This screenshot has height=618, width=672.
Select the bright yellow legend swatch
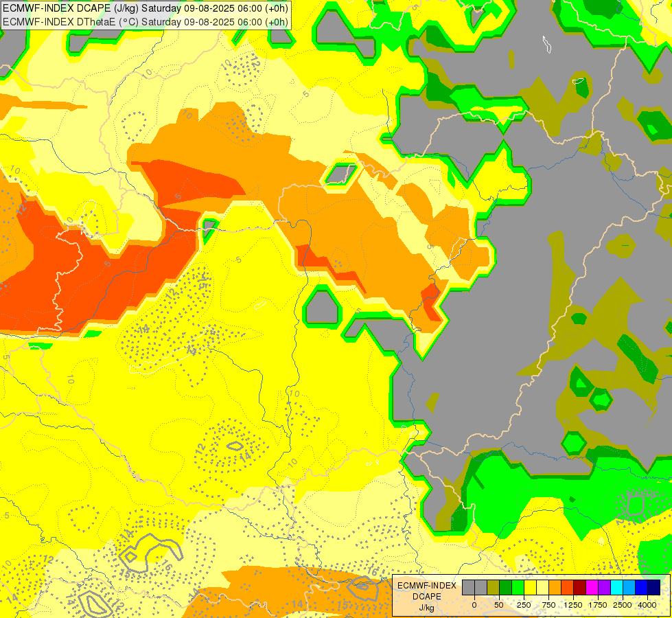(531, 588)
